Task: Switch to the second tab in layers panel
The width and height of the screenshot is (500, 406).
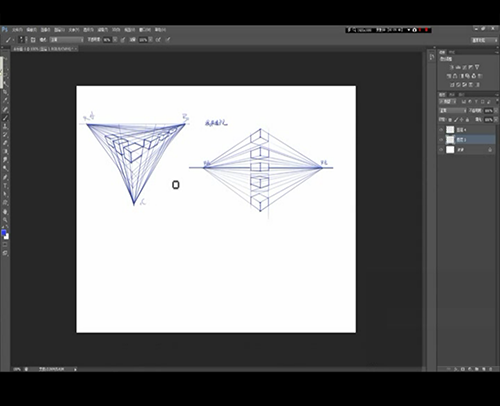Action: pyautogui.click(x=452, y=95)
